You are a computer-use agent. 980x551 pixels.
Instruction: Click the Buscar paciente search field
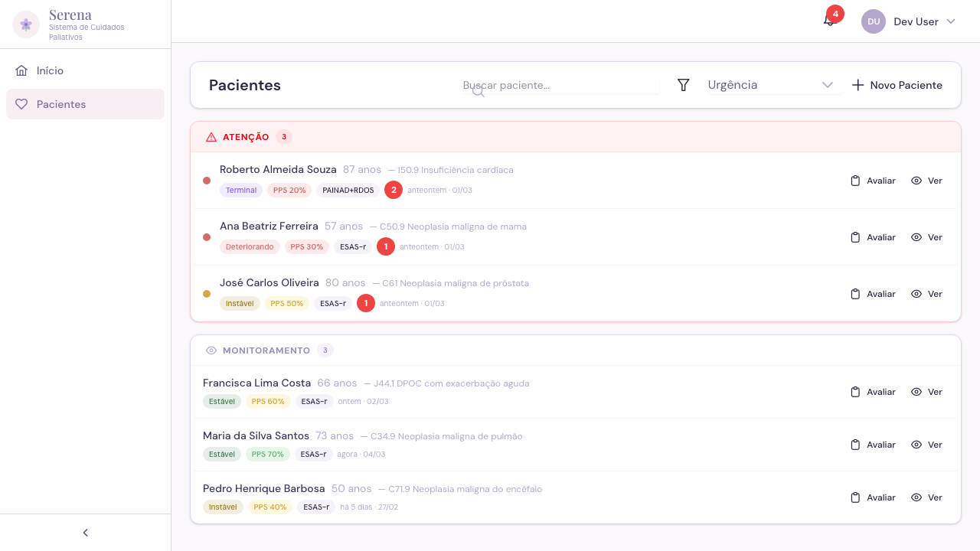[x=559, y=85]
